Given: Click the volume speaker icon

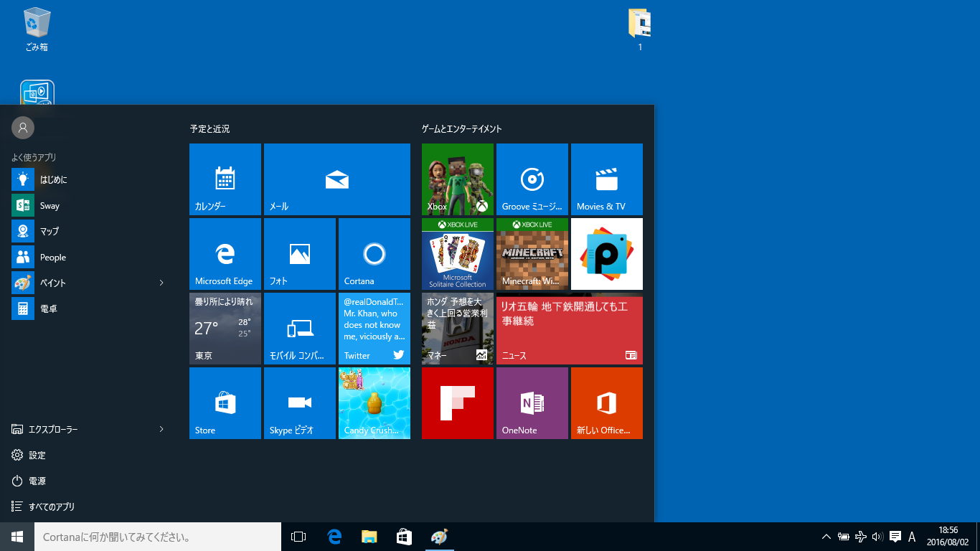Looking at the screenshot, I should (877, 537).
